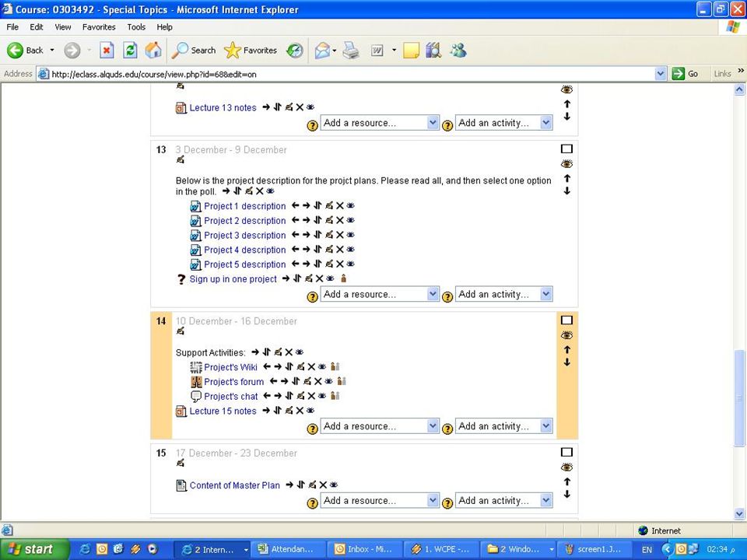Click the browser Refresh toolbar icon

tap(130, 50)
